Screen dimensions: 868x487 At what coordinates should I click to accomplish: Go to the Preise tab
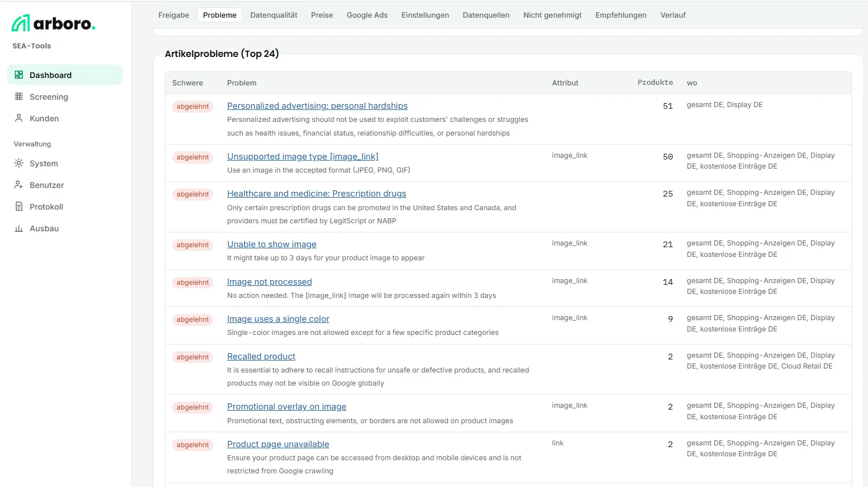[x=322, y=15]
